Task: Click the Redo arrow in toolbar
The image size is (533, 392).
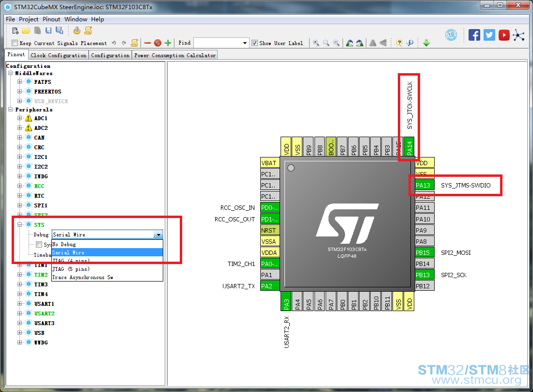Action: coord(124,43)
